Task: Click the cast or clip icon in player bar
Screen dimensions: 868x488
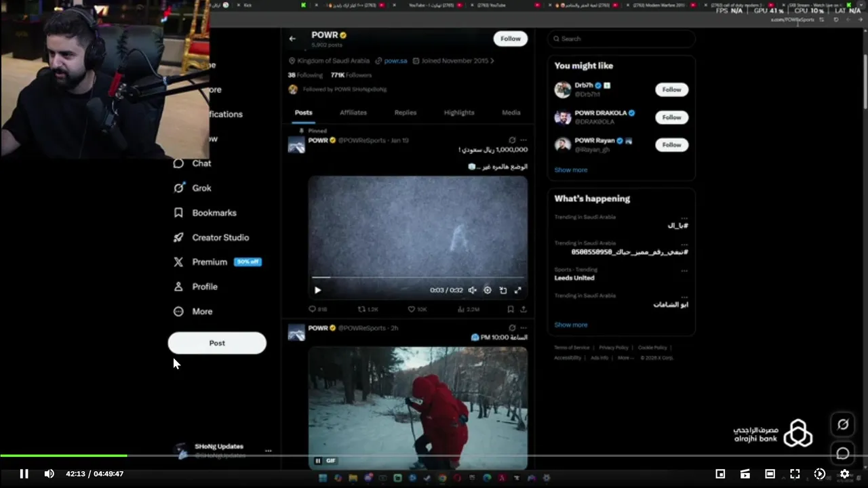Action: point(745,474)
